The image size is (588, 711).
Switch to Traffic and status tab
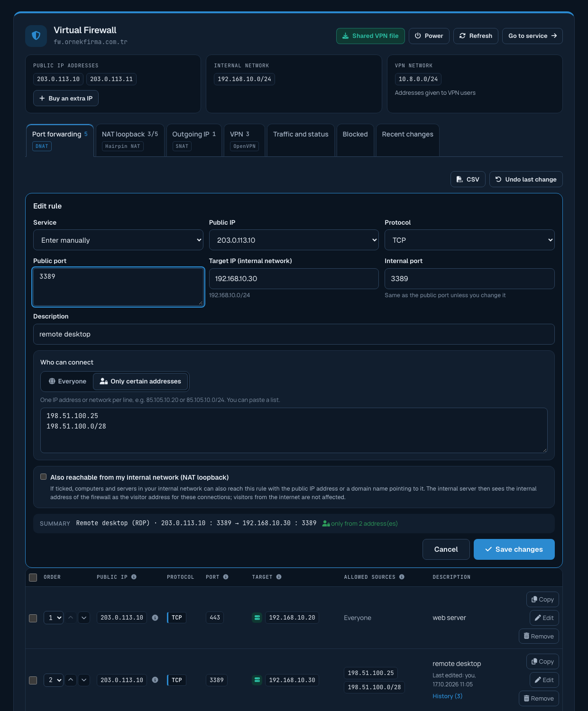coord(301,140)
